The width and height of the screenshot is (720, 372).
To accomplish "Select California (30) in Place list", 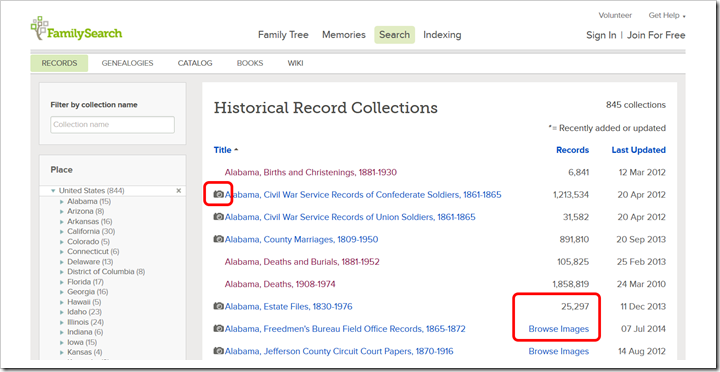I will point(91,231).
